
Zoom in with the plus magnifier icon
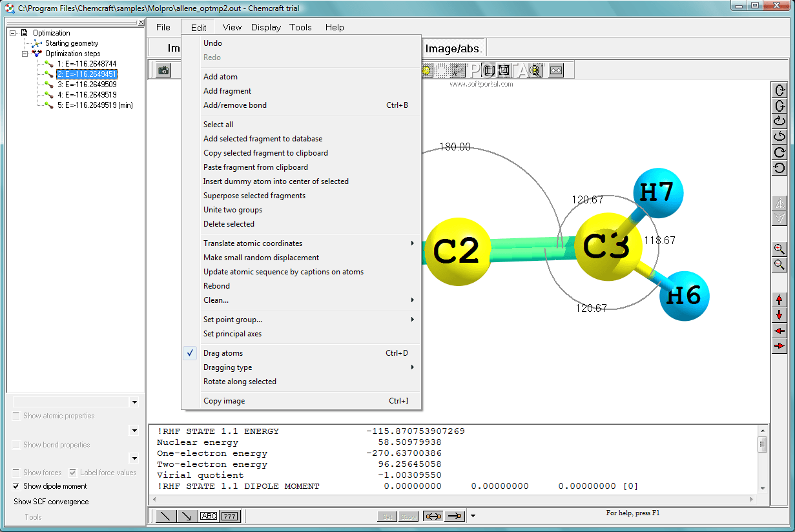780,249
